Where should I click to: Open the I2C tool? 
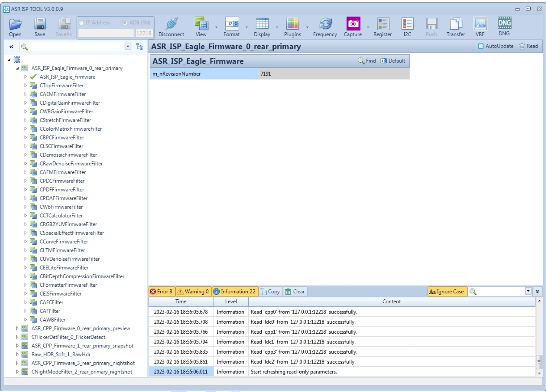tap(407, 24)
